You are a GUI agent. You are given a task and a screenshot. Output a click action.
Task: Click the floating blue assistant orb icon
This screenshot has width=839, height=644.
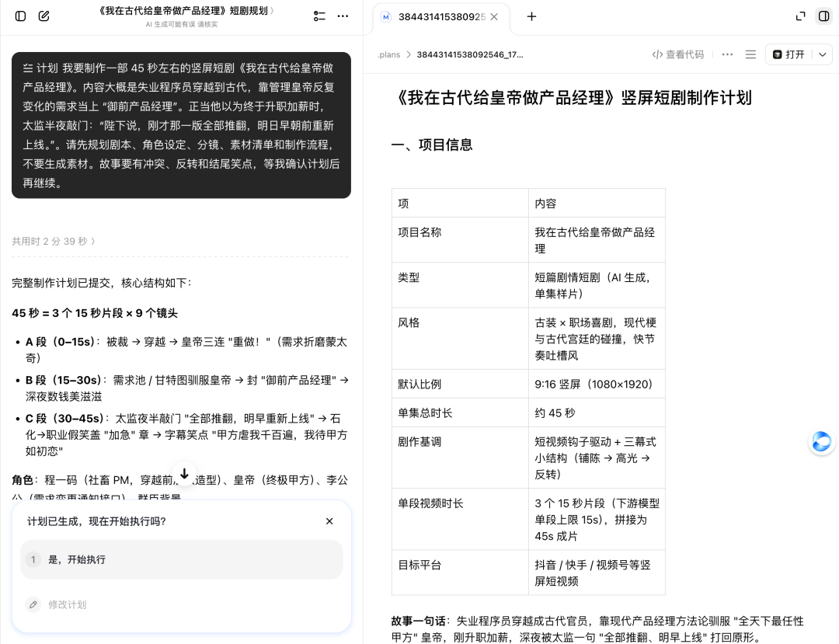[821, 442]
